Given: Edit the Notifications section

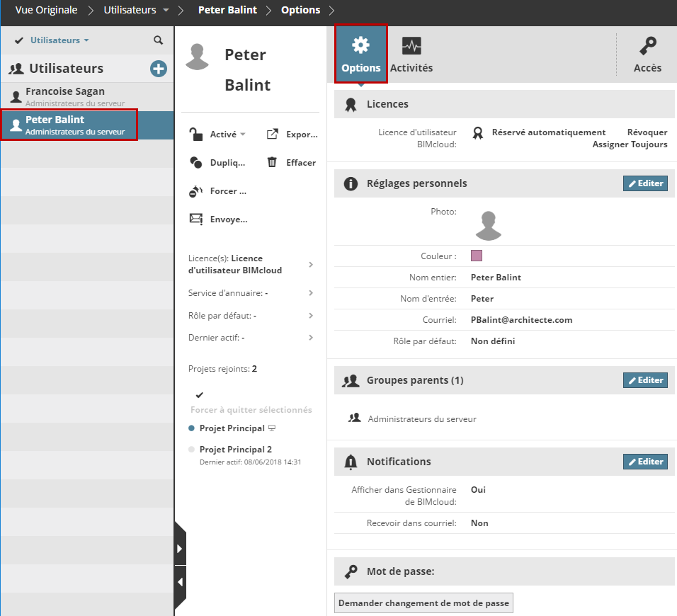Looking at the screenshot, I should point(645,462).
